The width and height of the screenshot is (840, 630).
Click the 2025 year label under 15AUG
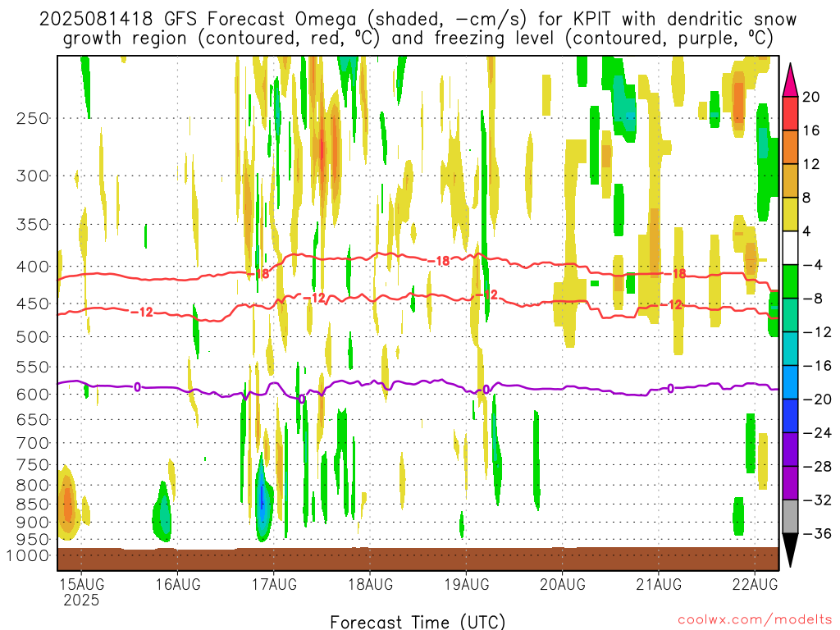81,600
